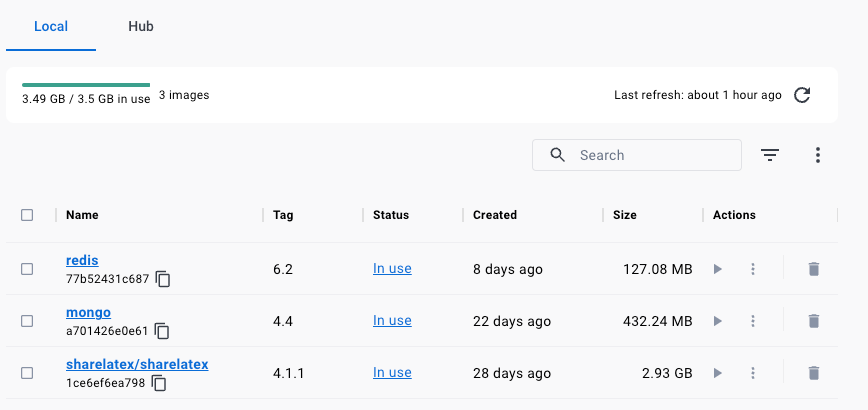
Task: Open the filter options icon
Action: (770, 155)
